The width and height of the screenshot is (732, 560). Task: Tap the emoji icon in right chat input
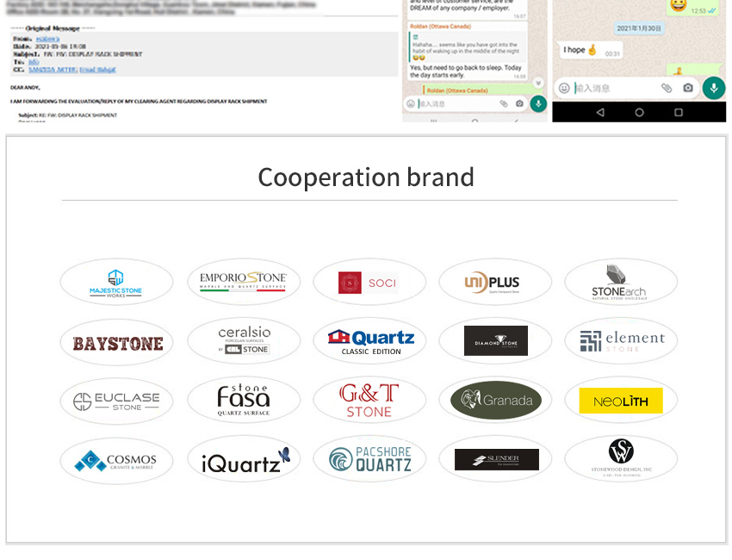(564, 88)
